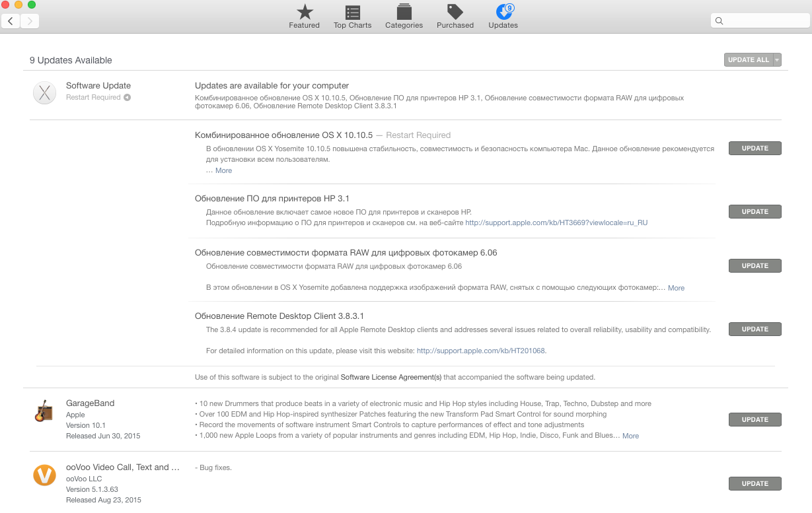The image size is (812, 513).
Task: Update the OS X 10.10.5 combined update
Action: tap(755, 149)
